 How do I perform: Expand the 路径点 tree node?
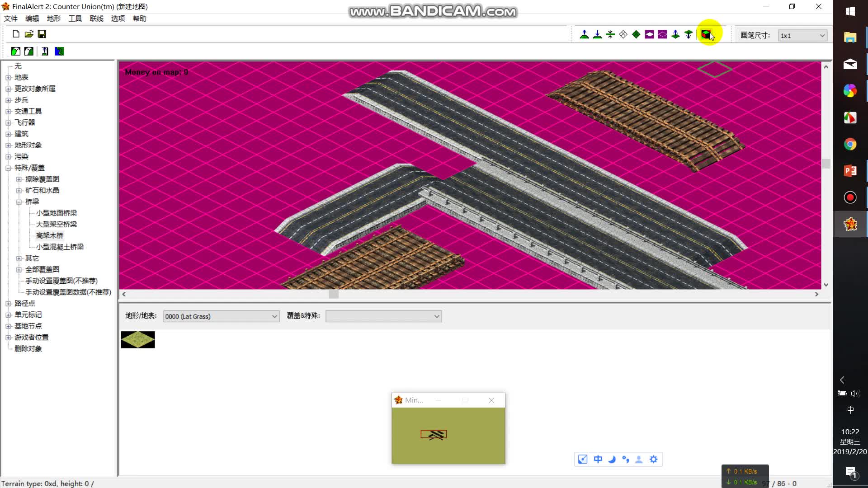8,304
